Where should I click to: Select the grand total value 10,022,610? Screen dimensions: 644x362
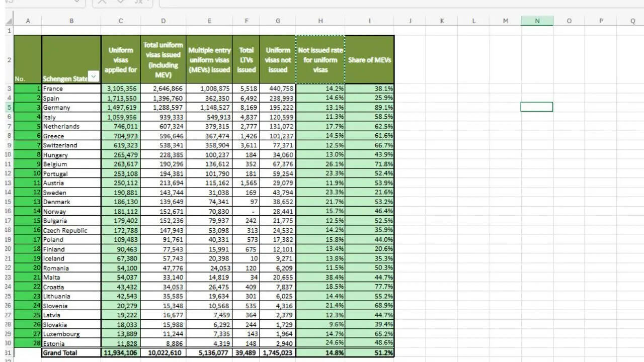163,352
